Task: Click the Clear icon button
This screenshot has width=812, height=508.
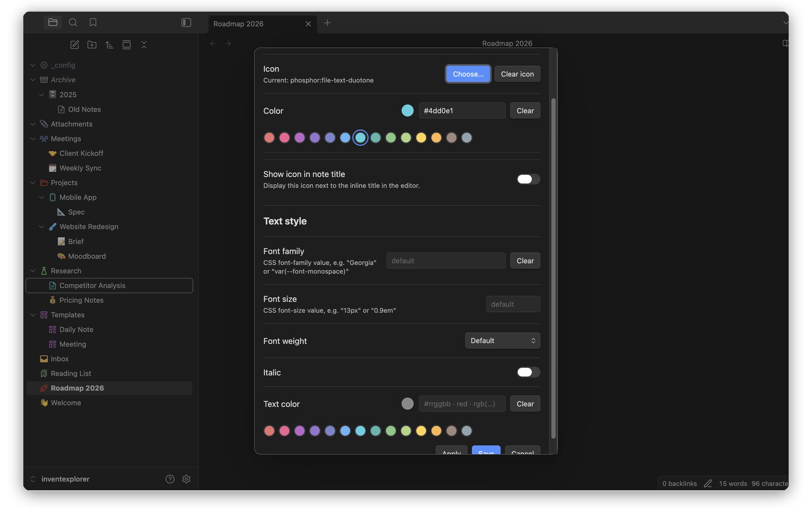Action: (x=517, y=74)
